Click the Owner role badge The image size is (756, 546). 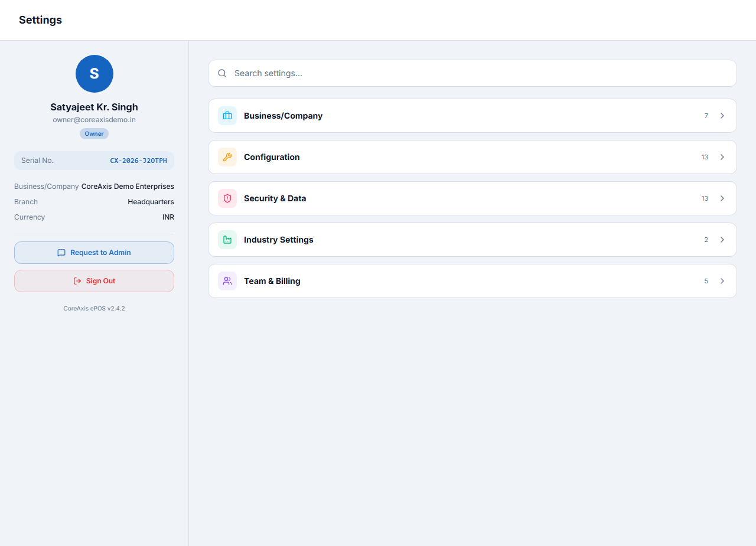(x=94, y=134)
